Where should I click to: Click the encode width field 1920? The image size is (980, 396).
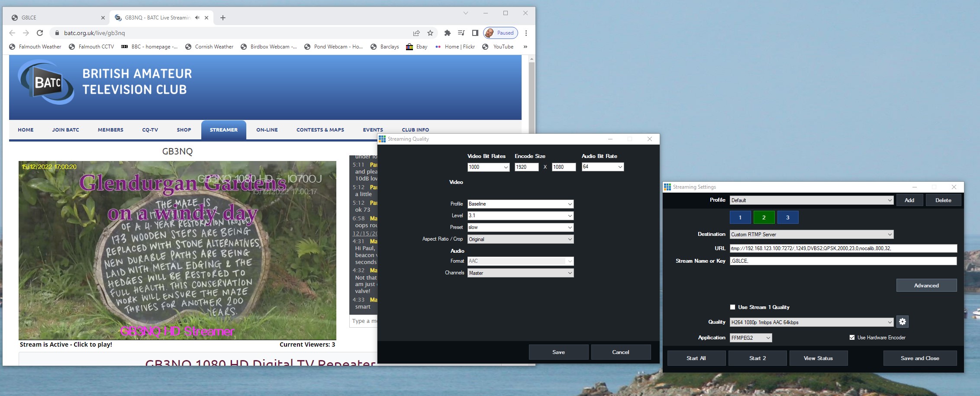pyautogui.click(x=526, y=167)
